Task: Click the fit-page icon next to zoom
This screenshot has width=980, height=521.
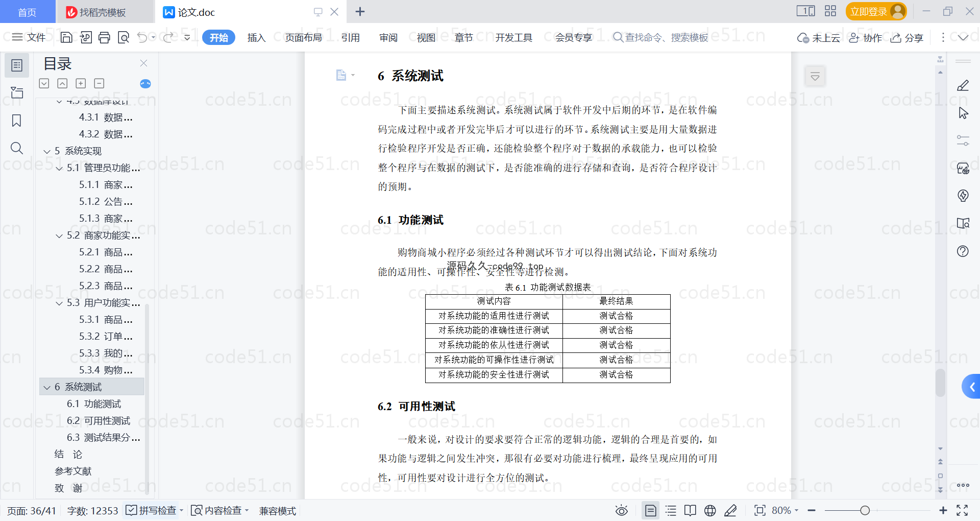Action: (x=760, y=510)
